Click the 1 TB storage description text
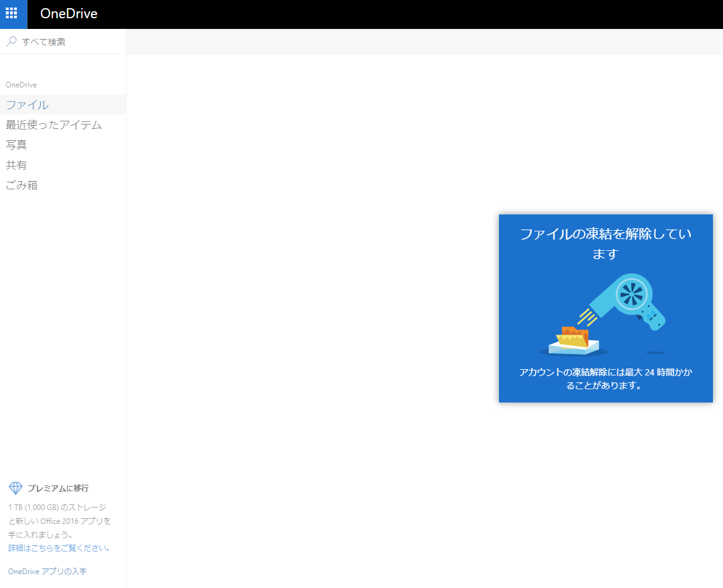 click(60, 521)
